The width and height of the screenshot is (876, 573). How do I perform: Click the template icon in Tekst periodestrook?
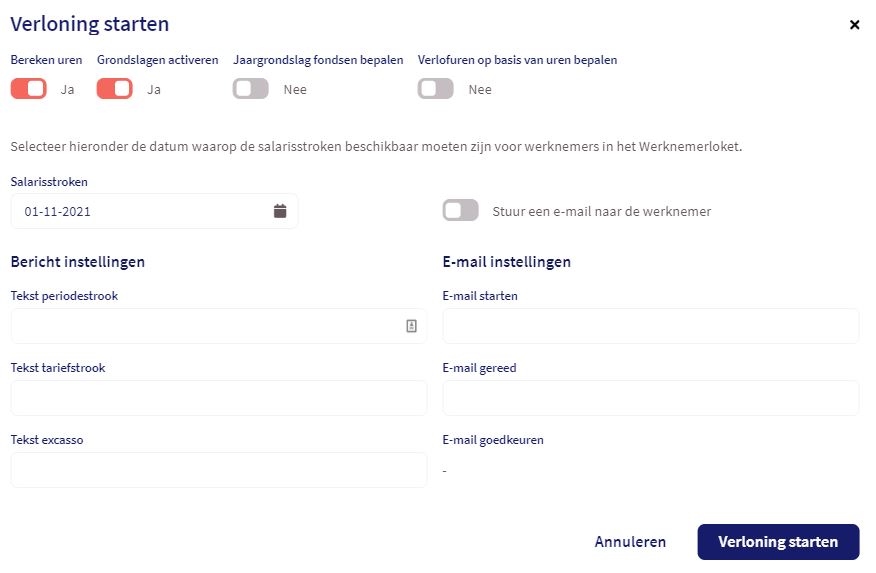(411, 326)
